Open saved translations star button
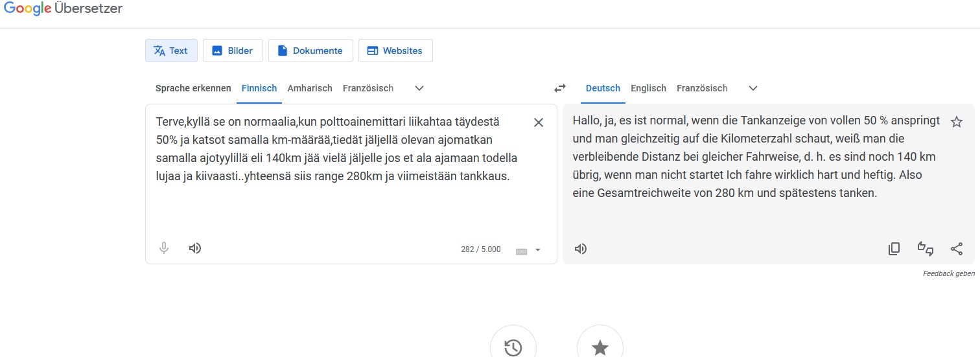 coord(600,347)
